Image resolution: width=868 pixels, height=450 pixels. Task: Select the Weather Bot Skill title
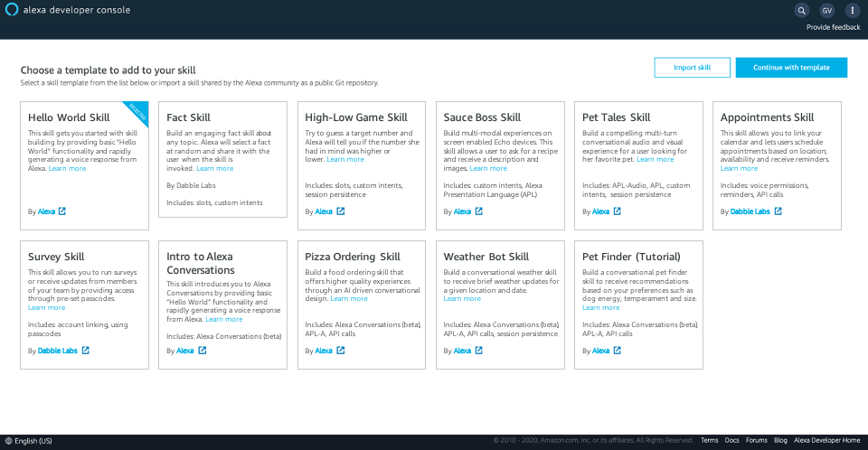click(486, 257)
